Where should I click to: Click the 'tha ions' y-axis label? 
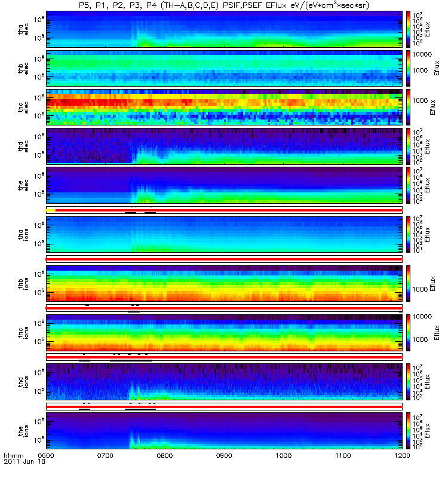point(23,234)
